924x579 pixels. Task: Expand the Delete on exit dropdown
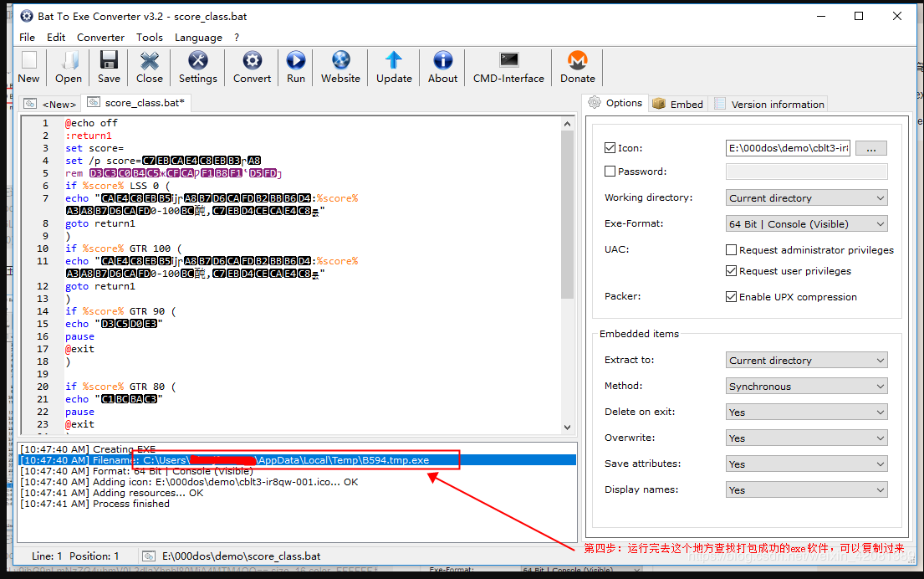pyautogui.click(x=807, y=412)
